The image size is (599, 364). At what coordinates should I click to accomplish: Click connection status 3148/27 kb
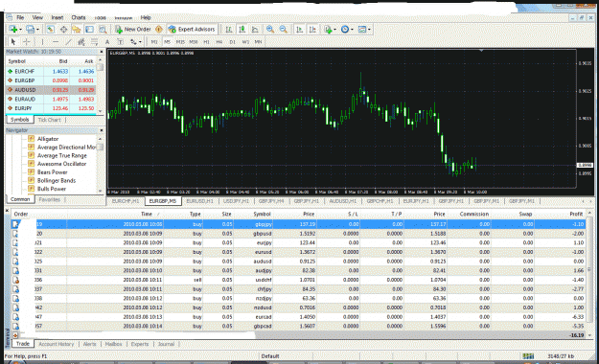561,356
